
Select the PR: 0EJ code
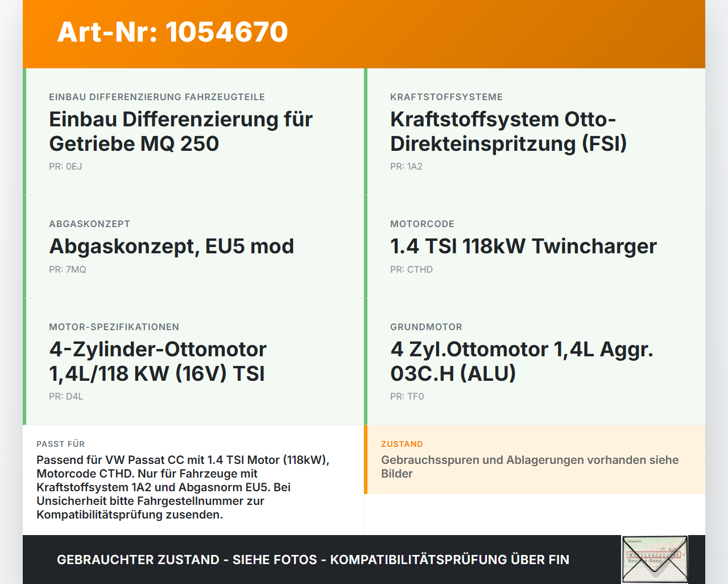(65, 166)
